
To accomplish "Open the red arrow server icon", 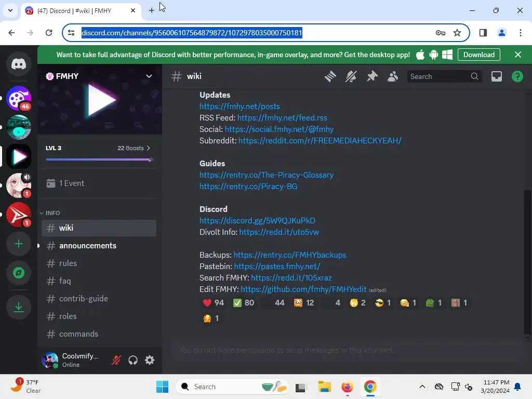I will click(x=19, y=215).
